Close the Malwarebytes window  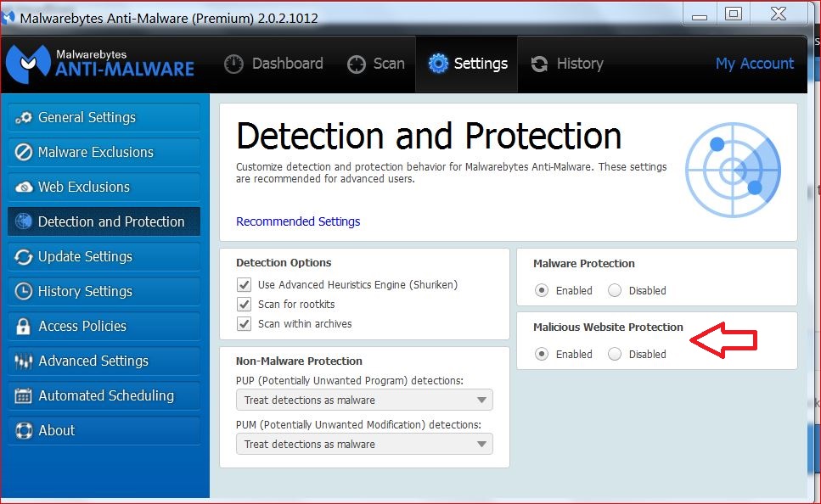(x=779, y=14)
